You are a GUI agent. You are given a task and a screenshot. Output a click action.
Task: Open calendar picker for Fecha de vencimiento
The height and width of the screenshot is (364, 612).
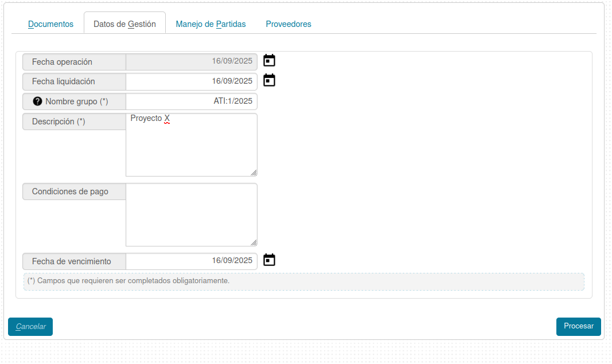[x=269, y=260]
